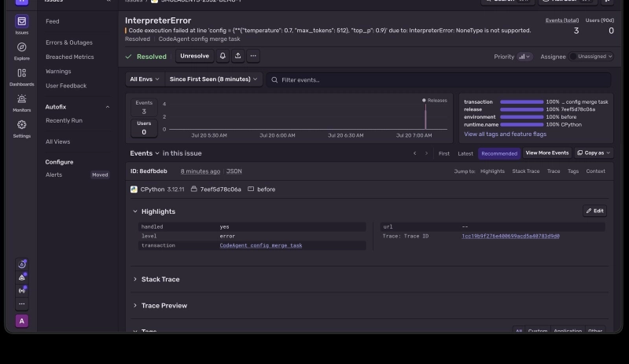Open the CodeAgent config merge task transaction link

point(261,245)
